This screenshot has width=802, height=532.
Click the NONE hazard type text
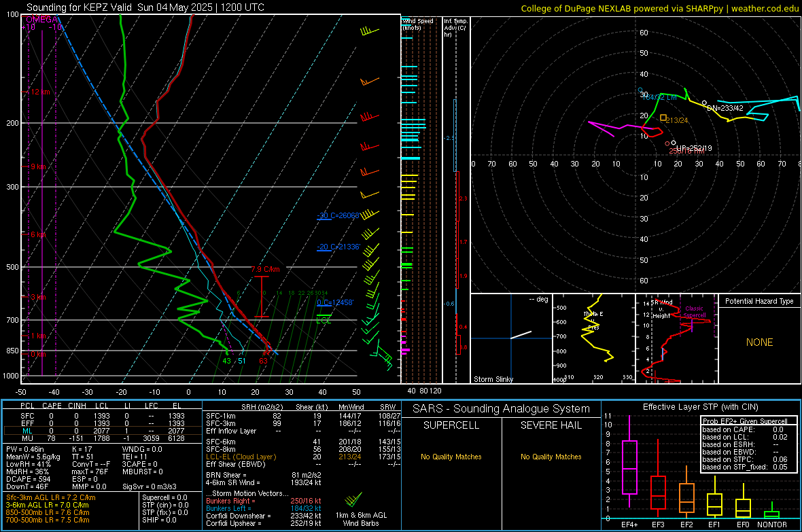click(x=759, y=342)
